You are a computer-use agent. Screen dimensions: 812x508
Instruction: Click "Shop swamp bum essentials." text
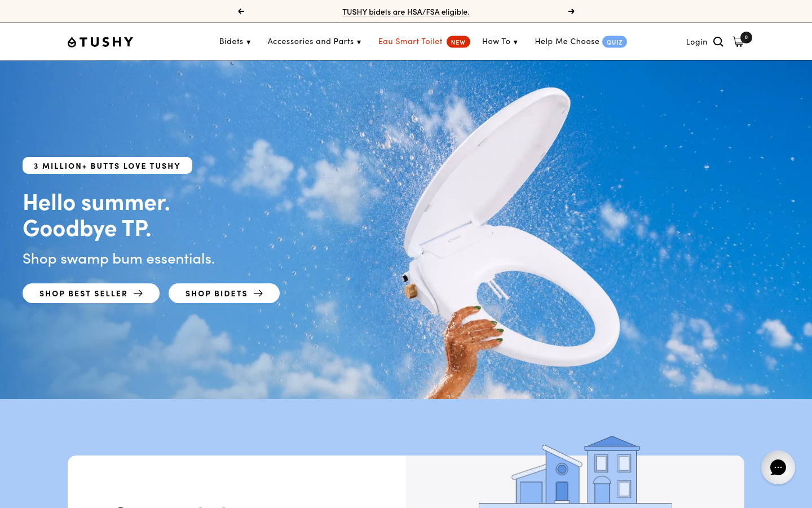[x=118, y=259]
